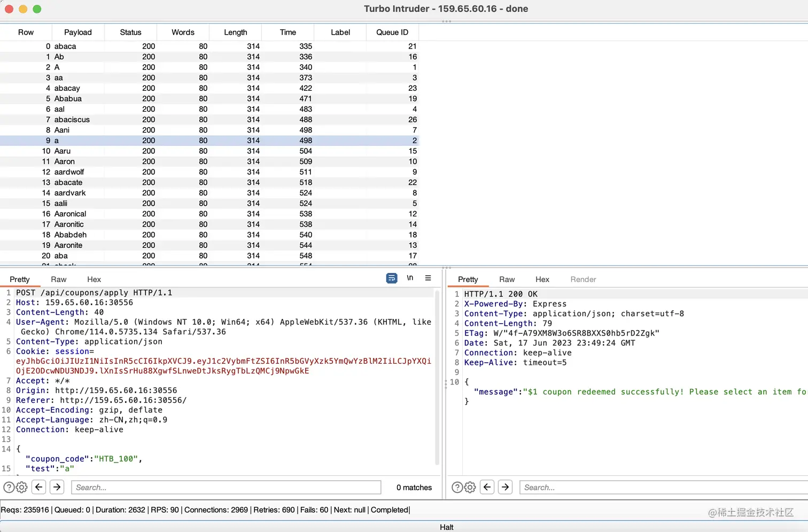Image resolution: width=808 pixels, height=532 pixels.
Task: Select result row with payload Aani
Action: click(x=209, y=130)
